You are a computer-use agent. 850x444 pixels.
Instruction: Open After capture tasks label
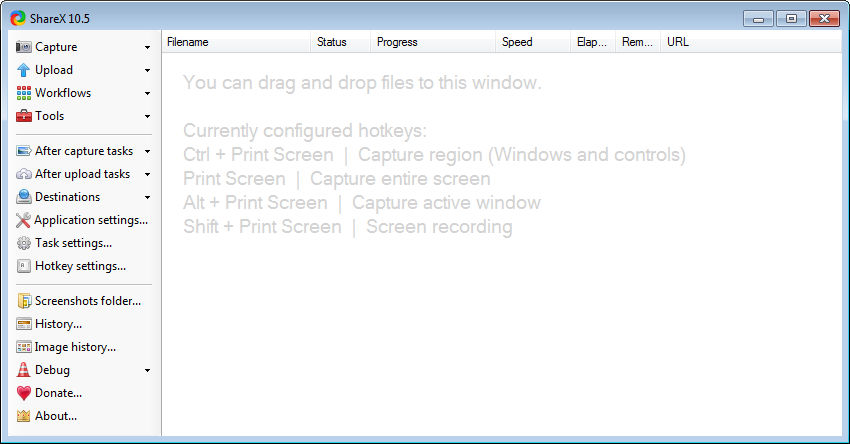pyautogui.click(x=84, y=151)
